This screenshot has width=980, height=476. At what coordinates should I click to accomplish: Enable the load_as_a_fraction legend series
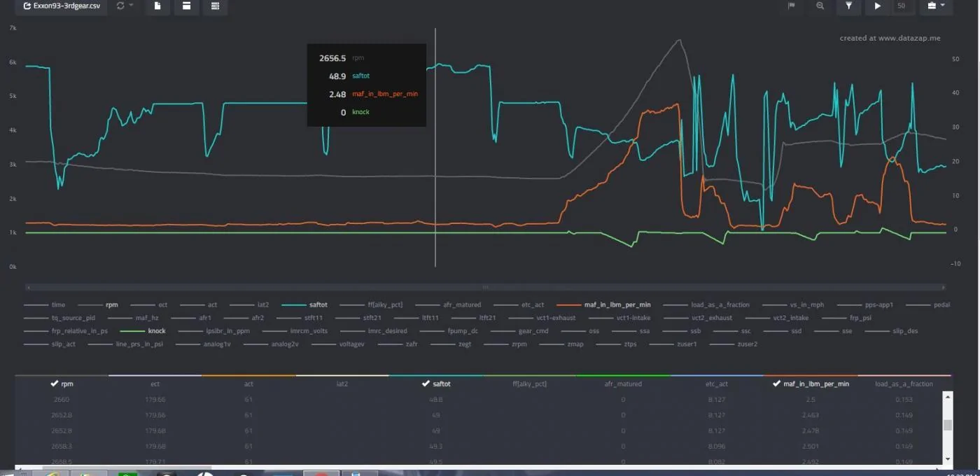tap(706, 304)
